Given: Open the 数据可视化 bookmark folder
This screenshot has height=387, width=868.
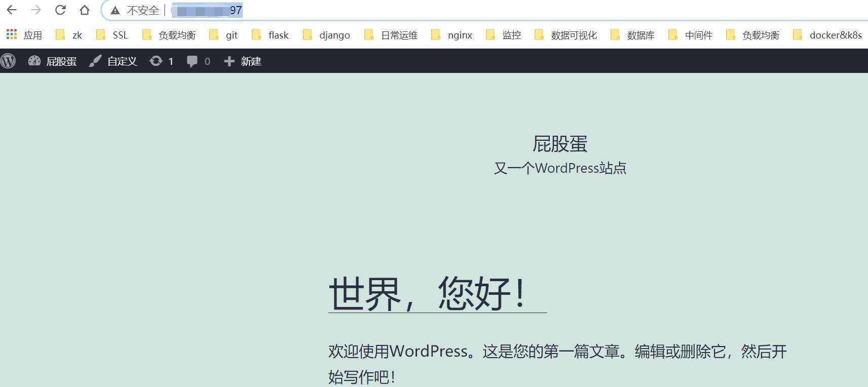Looking at the screenshot, I should (x=566, y=35).
